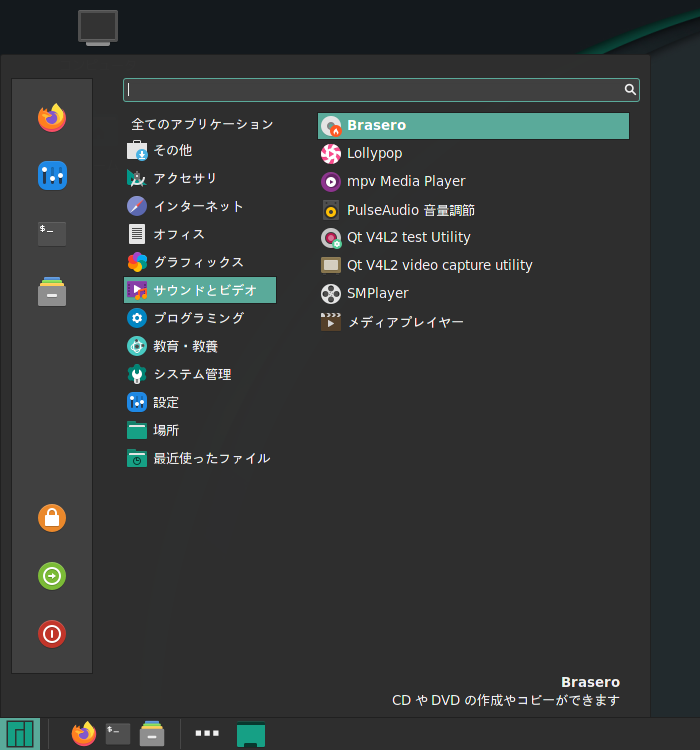Select 全てのアプリケーション category
Image resolution: width=700 pixels, height=750 pixels.
coord(200,124)
